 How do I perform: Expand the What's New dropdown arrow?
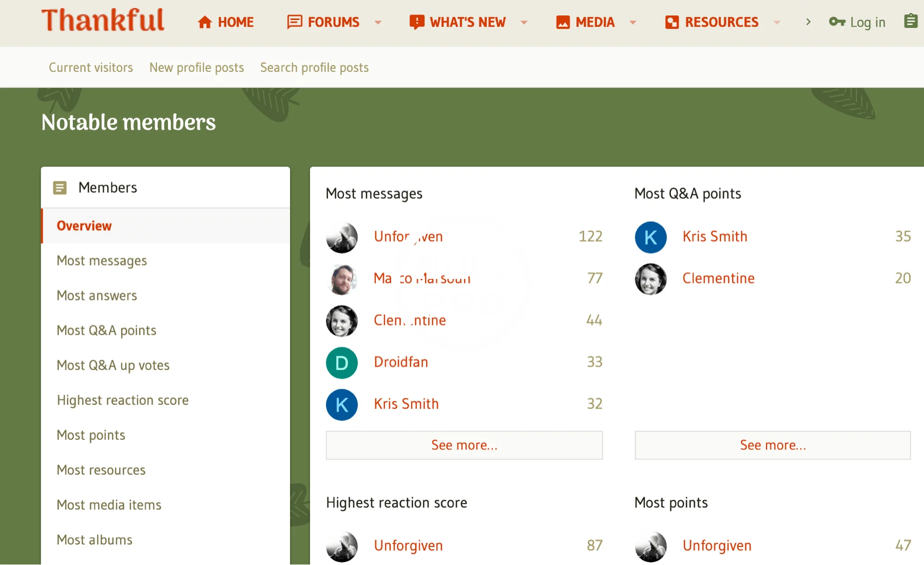click(524, 22)
